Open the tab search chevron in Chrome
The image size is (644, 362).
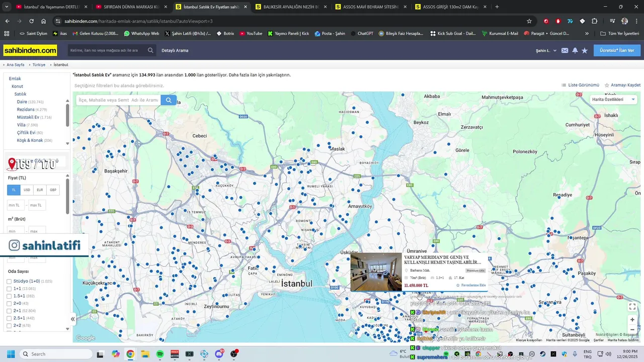click(x=7, y=7)
